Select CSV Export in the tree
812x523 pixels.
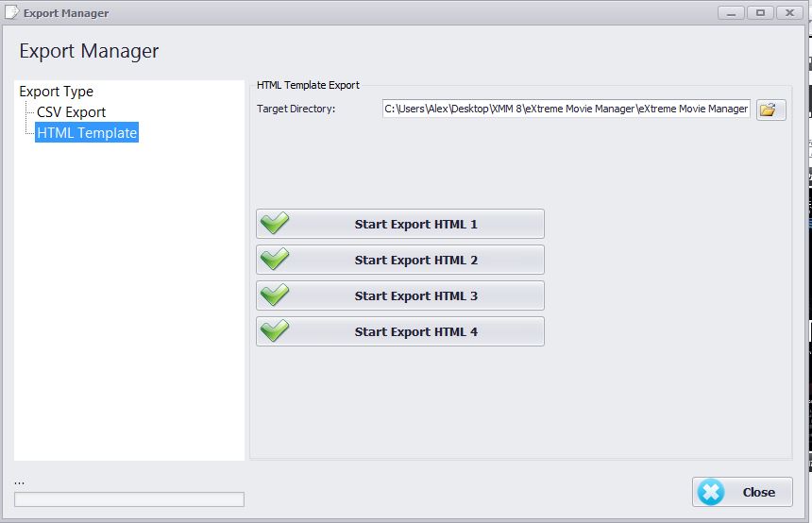point(71,112)
